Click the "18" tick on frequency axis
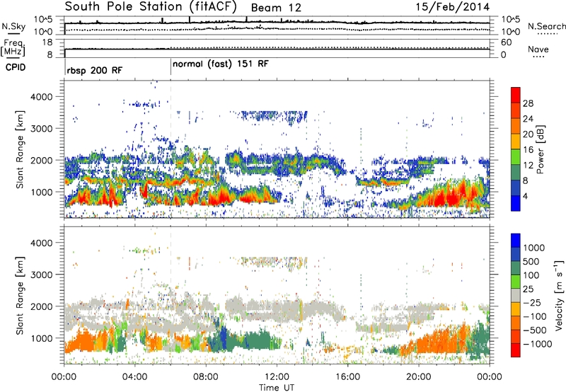The height and width of the screenshot is (392, 566). tap(47, 42)
